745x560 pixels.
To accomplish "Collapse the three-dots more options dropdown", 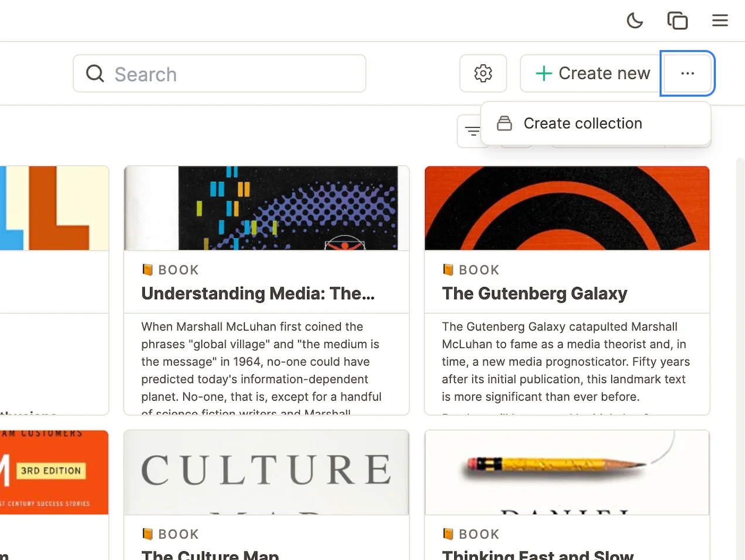I will [687, 74].
